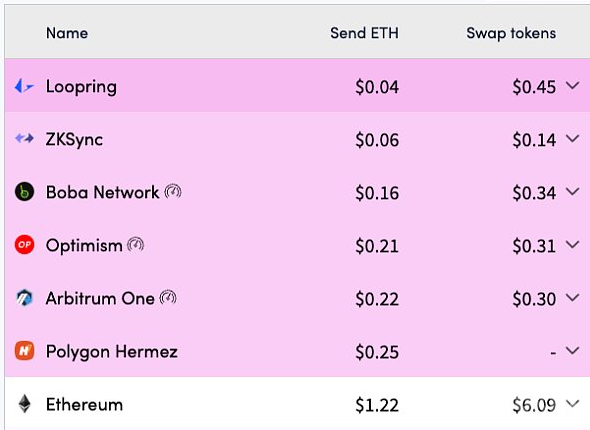Click the Arbitrum One logo icon
Viewport: 590px width, 430px height.
point(24,298)
